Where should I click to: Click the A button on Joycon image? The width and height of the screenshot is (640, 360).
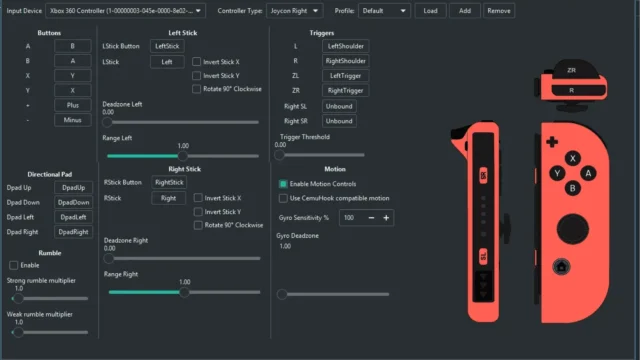coord(588,173)
